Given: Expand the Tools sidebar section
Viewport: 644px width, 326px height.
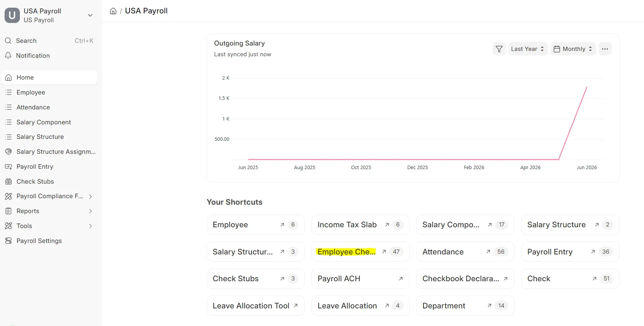Looking at the screenshot, I should (91, 226).
